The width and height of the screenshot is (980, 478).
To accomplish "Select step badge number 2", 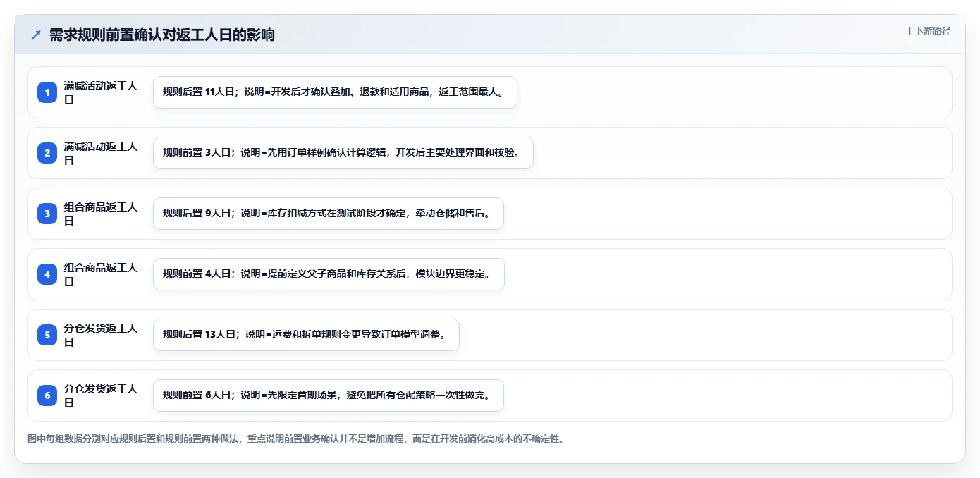I will tap(47, 153).
